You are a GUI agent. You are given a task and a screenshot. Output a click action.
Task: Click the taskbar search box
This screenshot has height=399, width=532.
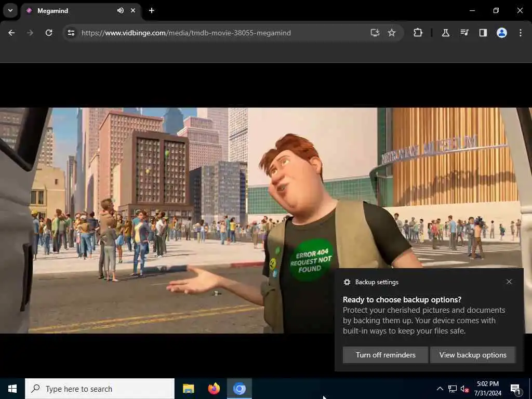click(x=100, y=389)
